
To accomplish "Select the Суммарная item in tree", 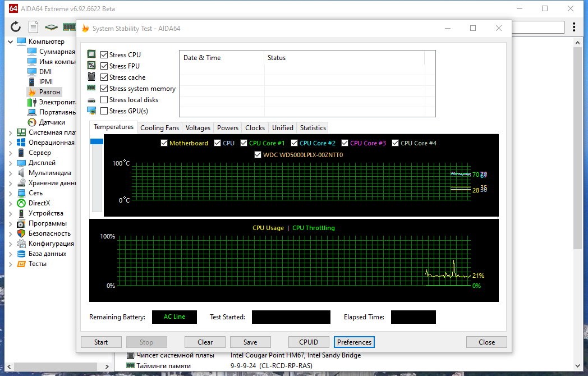I will pyautogui.click(x=52, y=52).
